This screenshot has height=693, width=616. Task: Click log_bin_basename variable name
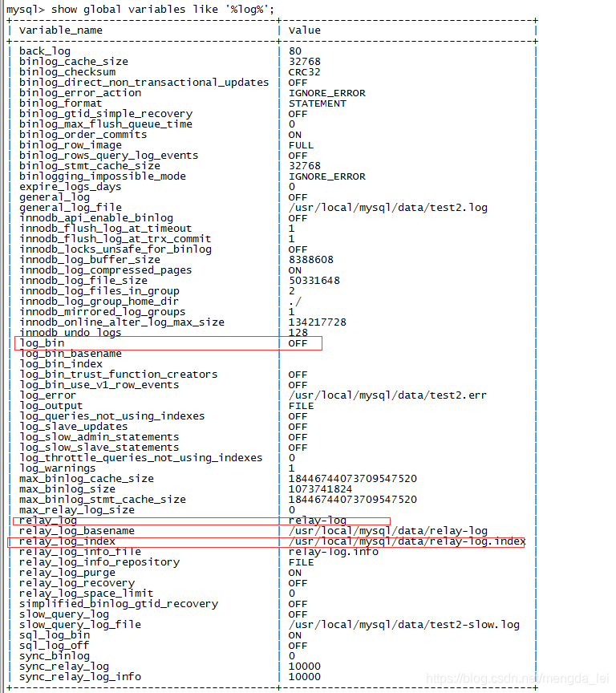pyautogui.click(x=71, y=354)
